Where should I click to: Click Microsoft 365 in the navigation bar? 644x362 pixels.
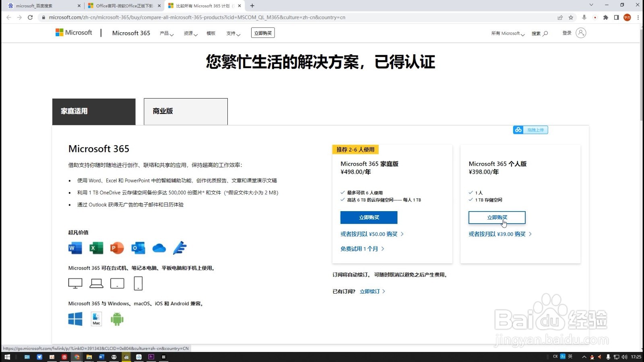[131, 33]
